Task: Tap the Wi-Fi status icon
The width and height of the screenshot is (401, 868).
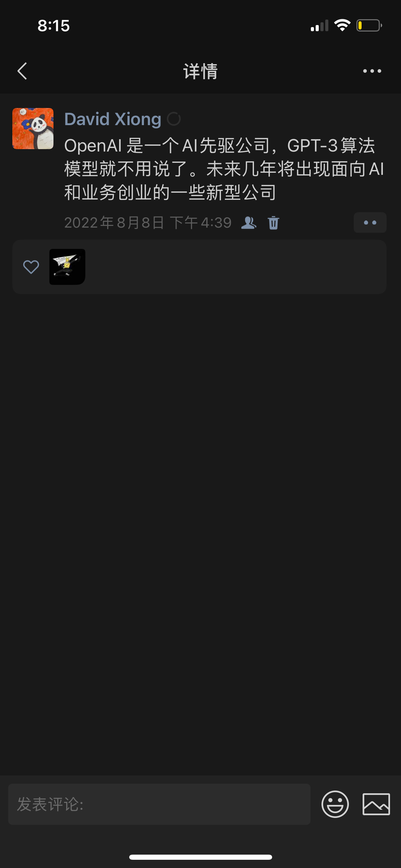Action: 342,25
